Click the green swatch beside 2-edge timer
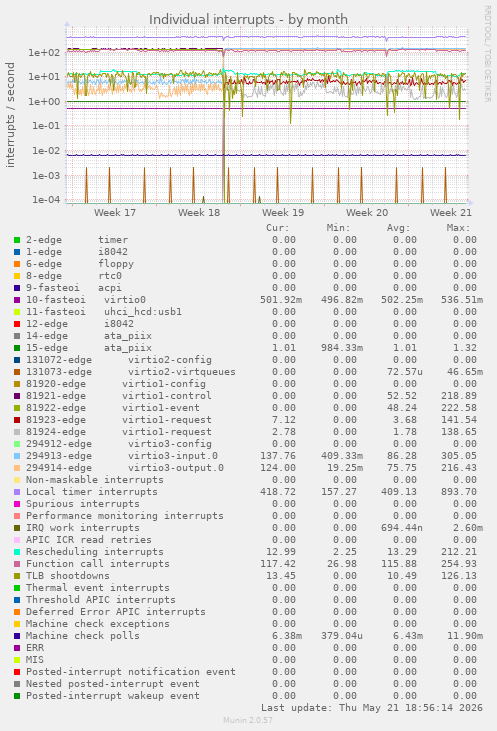This screenshot has height=731, width=497. pyautogui.click(x=17, y=240)
